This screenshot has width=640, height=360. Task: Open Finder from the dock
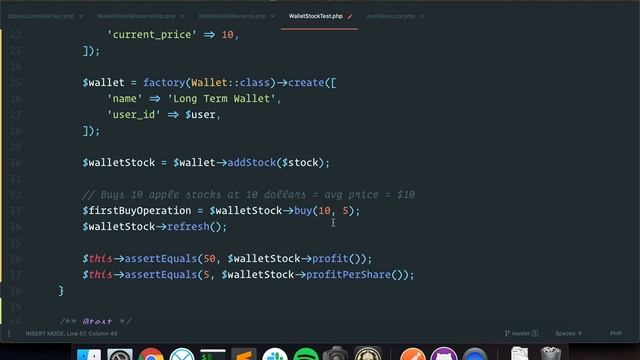(x=89, y=354)
